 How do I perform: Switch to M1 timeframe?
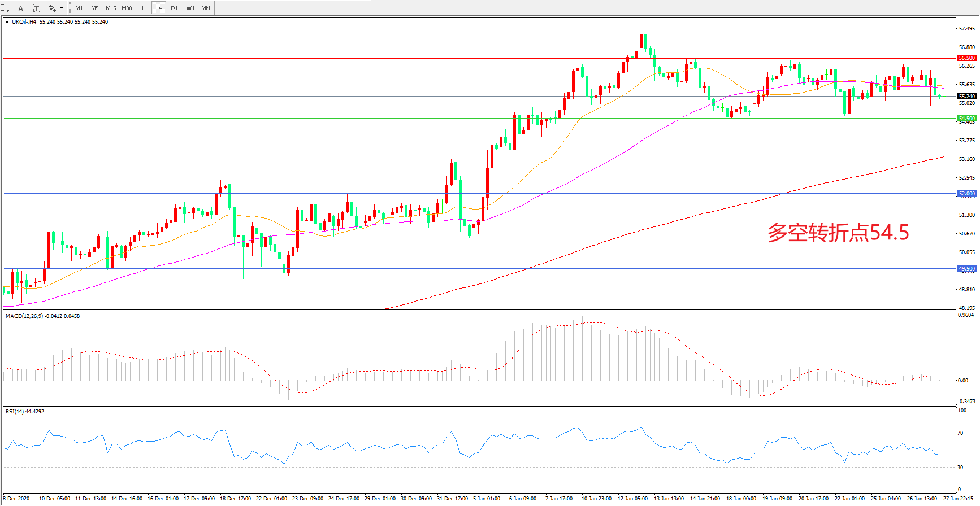(79, 8)
